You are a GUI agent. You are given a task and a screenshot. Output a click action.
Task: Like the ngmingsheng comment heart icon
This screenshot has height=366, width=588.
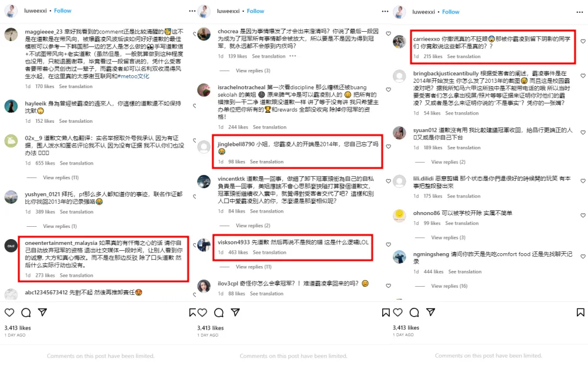click(583, 257)
